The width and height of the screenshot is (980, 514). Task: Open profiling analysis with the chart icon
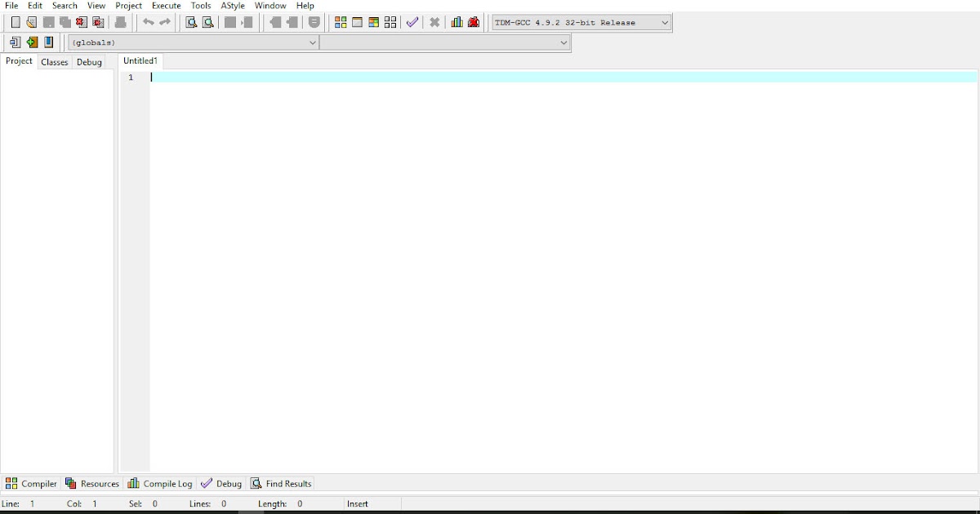(457, 22)
